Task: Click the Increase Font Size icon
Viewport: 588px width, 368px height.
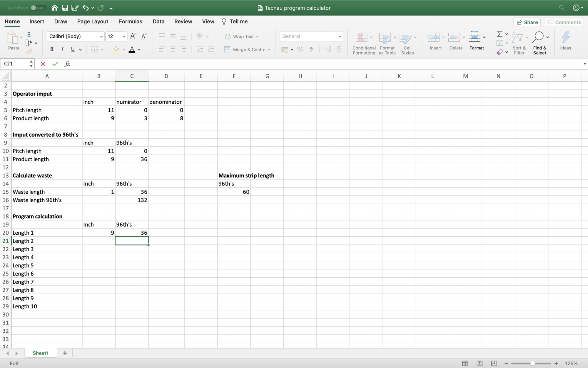Action: click(x=133, y=36)
